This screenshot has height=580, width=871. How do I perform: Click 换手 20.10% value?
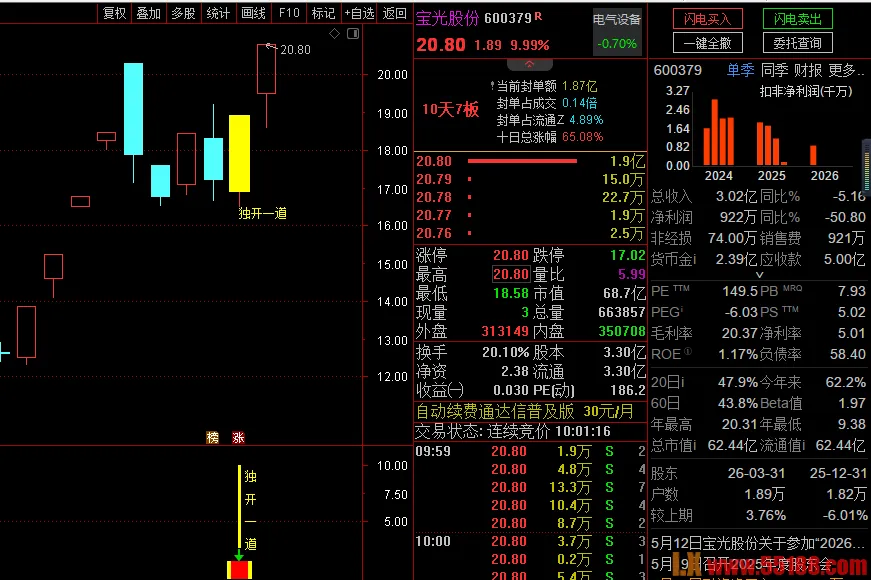pos(505,352)
